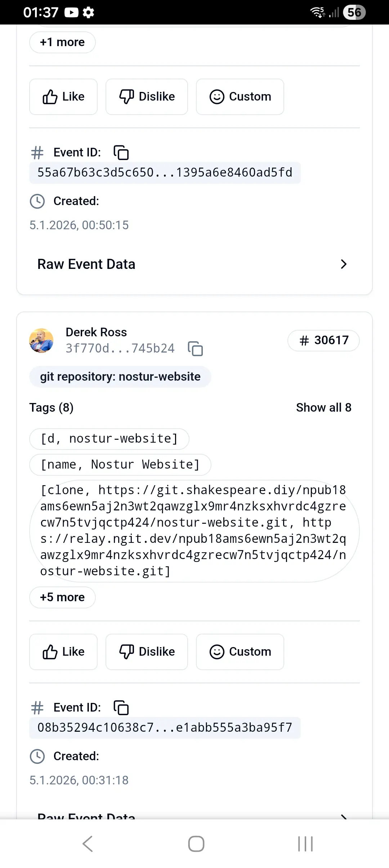Dislike the nostur-website repository event
This screenshot has width=389, height=868.
tap(147, 652)
